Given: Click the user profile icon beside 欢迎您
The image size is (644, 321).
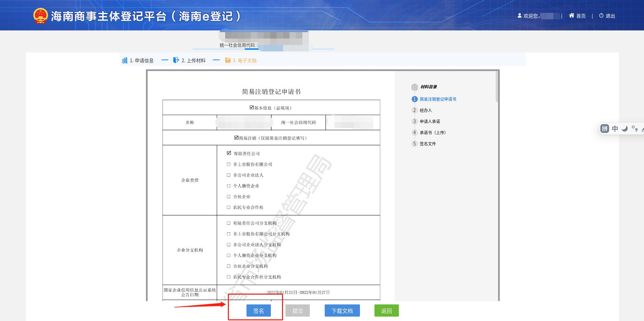Looking at the screenshot, I should 519,16.
